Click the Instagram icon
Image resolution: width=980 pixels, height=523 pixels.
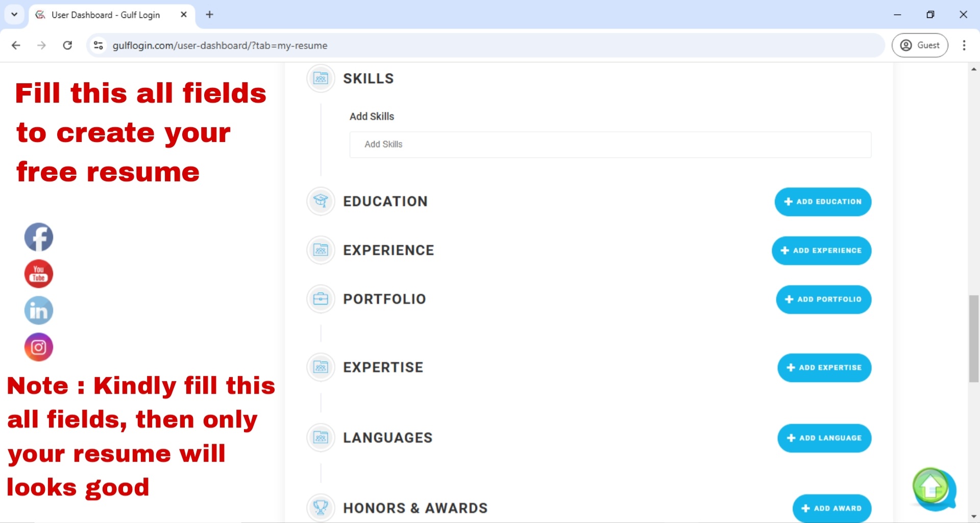pyautogui.click(x=38, y=347)
